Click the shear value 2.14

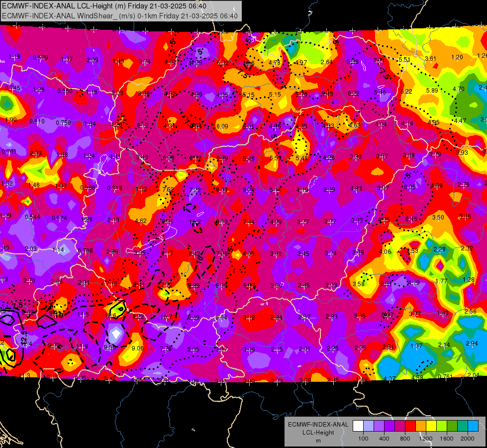[444, 344]
